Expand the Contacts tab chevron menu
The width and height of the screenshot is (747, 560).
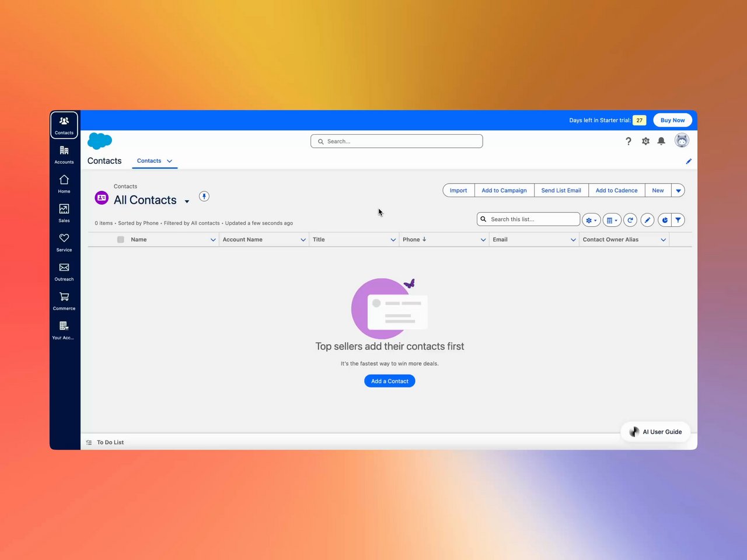[x=170, y=161]
